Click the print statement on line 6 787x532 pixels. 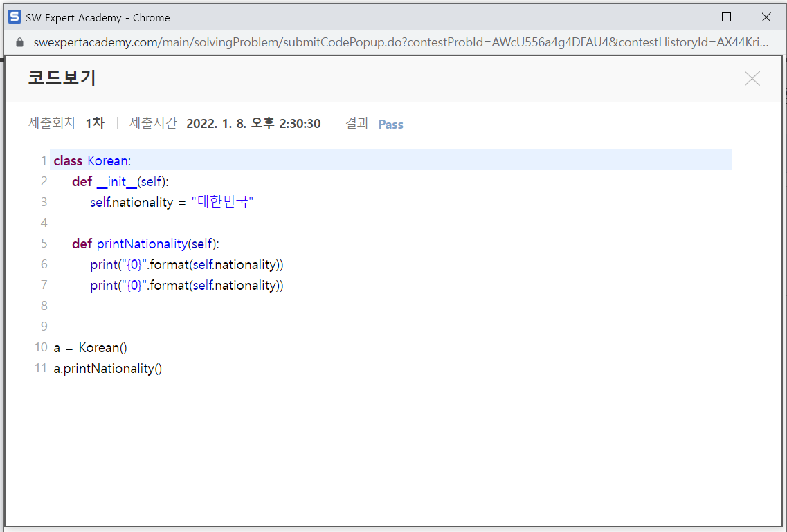[187, 265]
